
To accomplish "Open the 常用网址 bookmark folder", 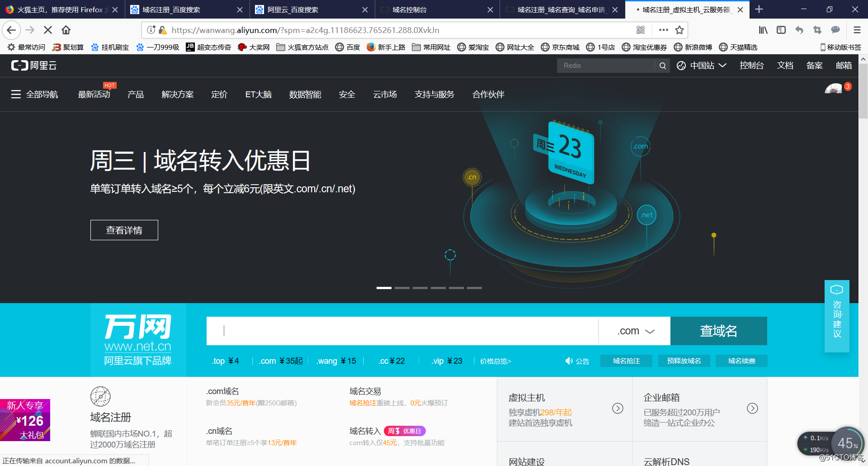I will click(431, 47).
